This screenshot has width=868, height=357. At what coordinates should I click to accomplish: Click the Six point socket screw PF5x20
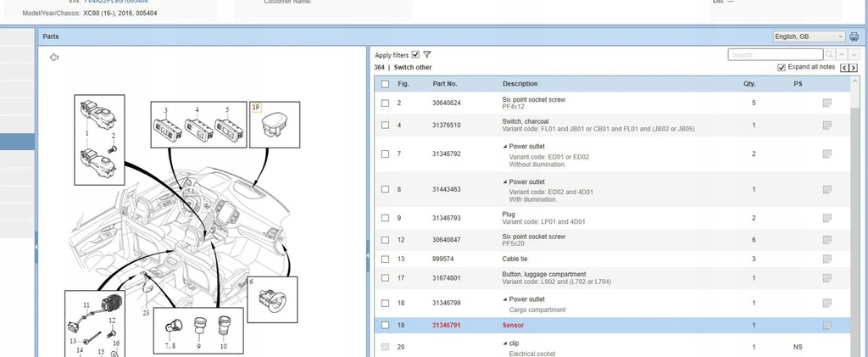tap(534, 240)
